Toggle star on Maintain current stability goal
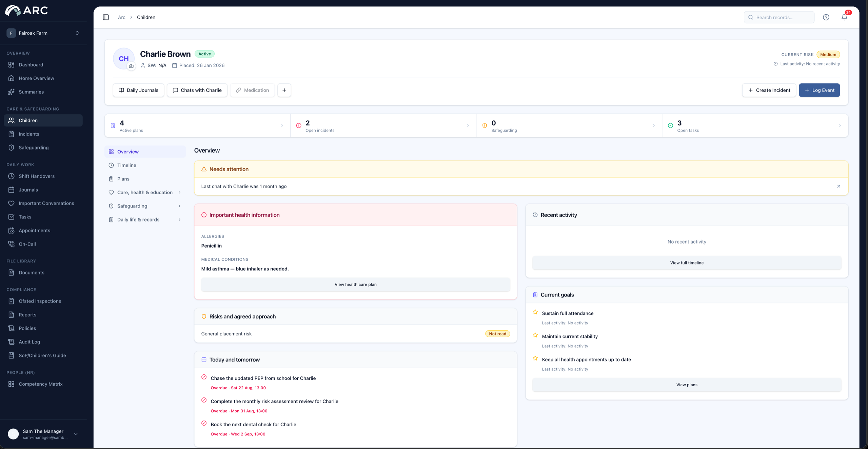 (x=535, y=335)
